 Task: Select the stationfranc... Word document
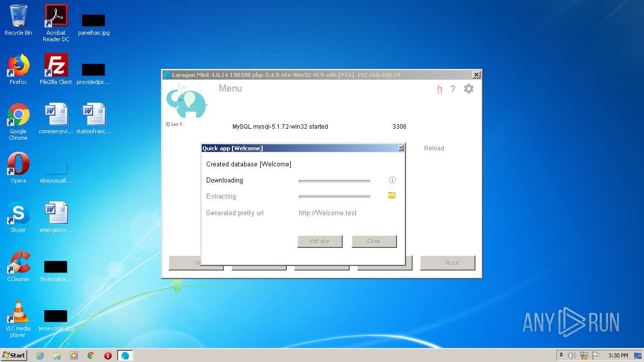pyautogui.click(x=94, y=119)
